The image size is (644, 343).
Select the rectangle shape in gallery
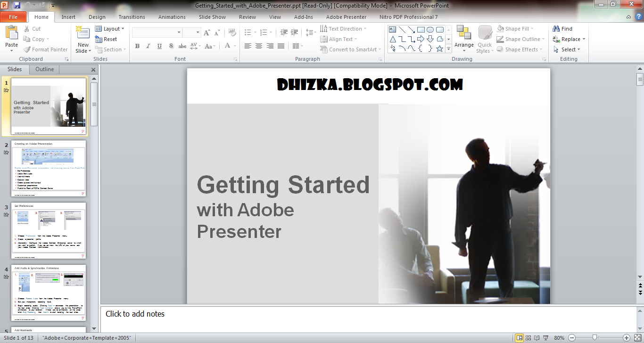(x=421, y=30)
